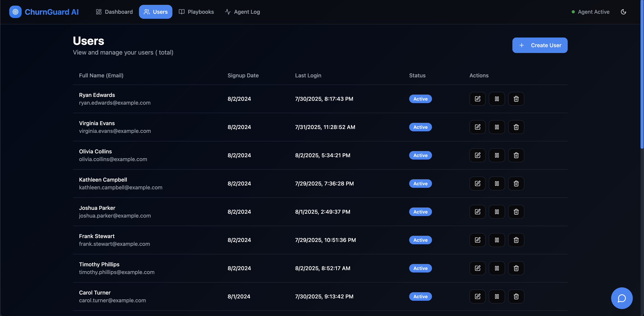Edit Kathleen Campbell's user record

pyautogui.click(x=477, y=184)
